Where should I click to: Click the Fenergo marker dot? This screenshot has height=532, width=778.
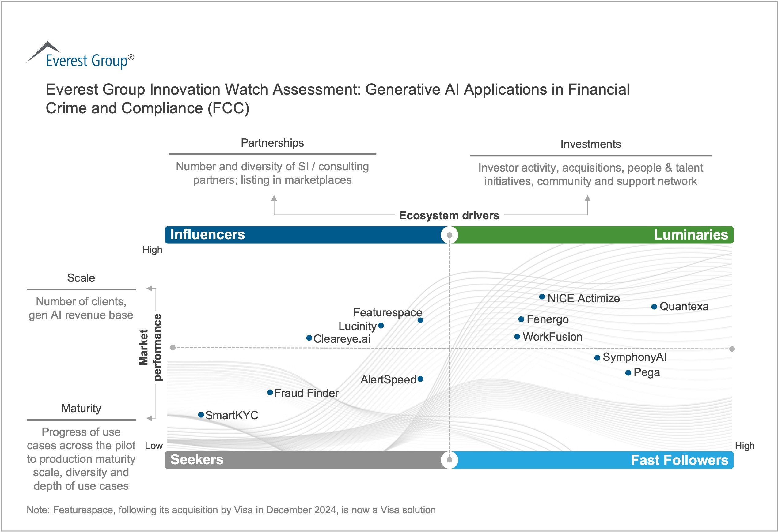coord(521,319)
